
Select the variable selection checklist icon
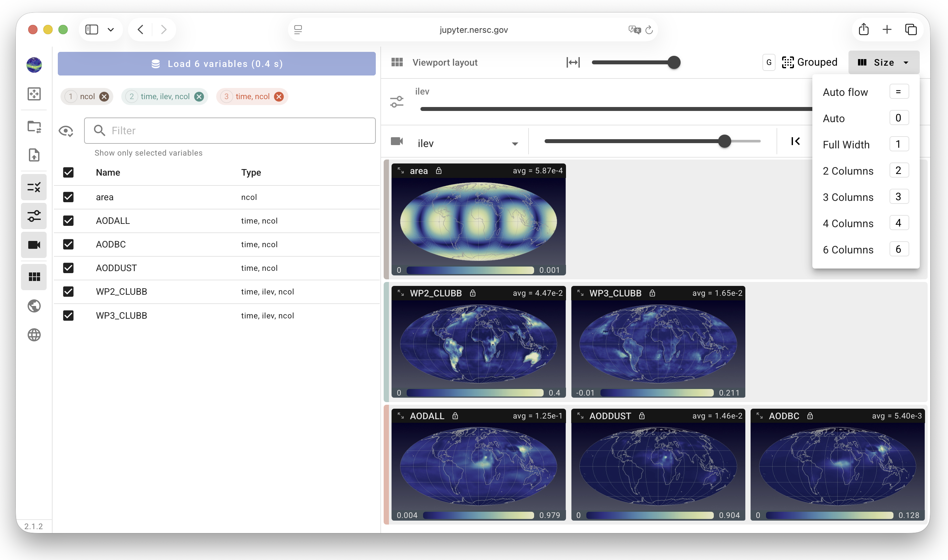[x=34, y=187]
